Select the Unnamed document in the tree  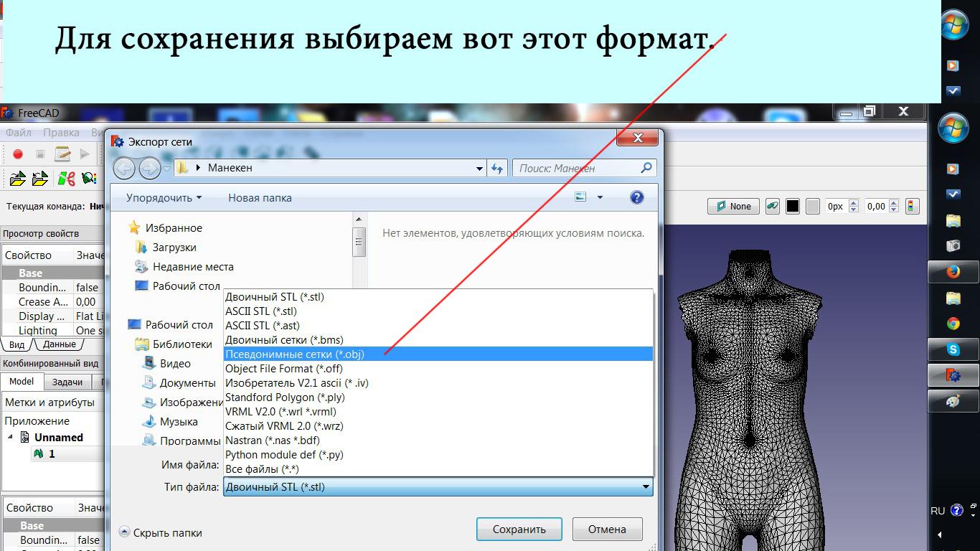tap(58, 437)
